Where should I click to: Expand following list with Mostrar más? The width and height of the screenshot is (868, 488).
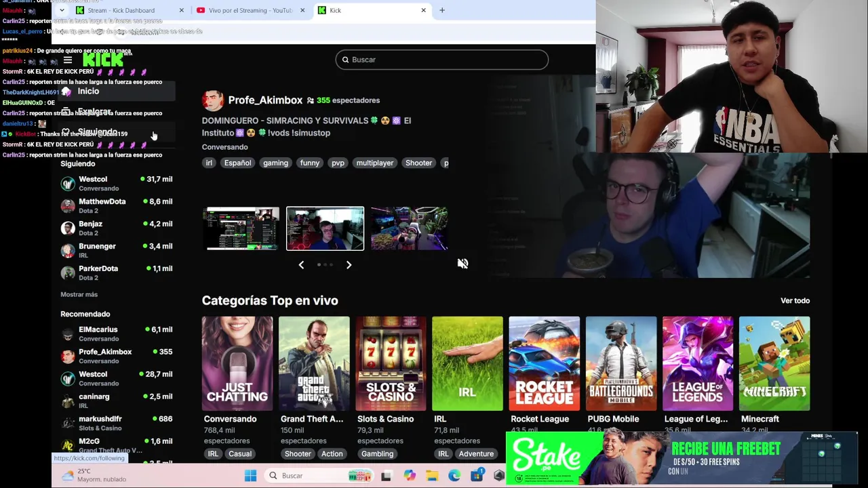(x=79, y=294)
